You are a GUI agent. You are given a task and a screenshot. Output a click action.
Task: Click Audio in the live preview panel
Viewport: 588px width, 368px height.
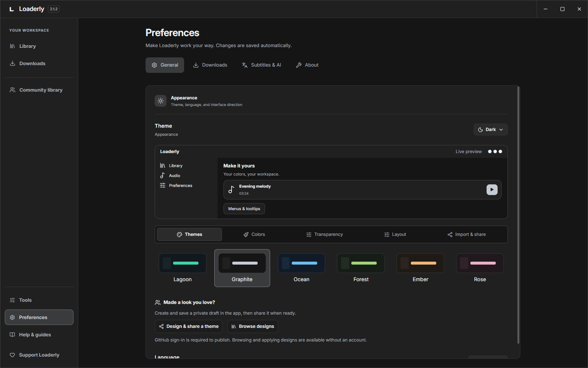[170, 176]
